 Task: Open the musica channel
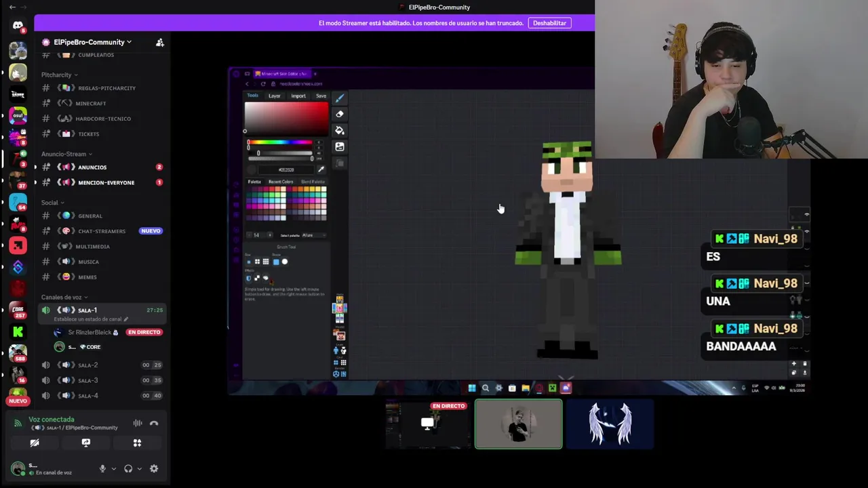coord(102,262)
